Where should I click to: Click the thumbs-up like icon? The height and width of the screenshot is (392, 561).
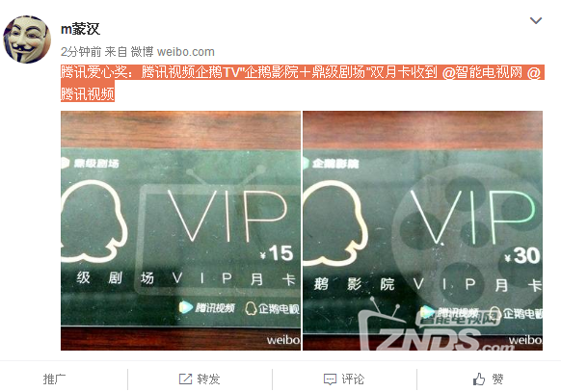(479, 379)
